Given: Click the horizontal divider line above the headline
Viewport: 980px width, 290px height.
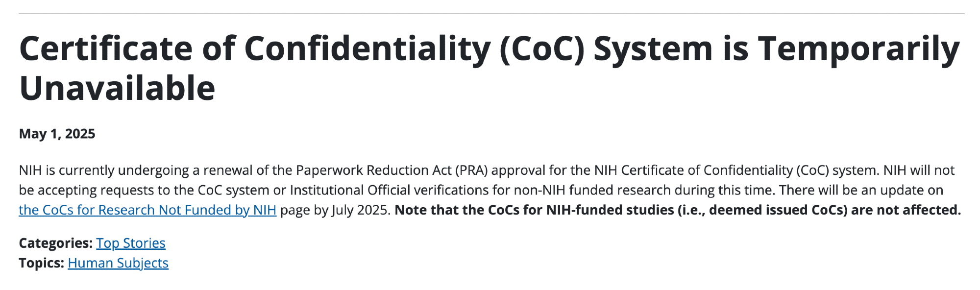Looking at the screenshot, I should (490, 14).
